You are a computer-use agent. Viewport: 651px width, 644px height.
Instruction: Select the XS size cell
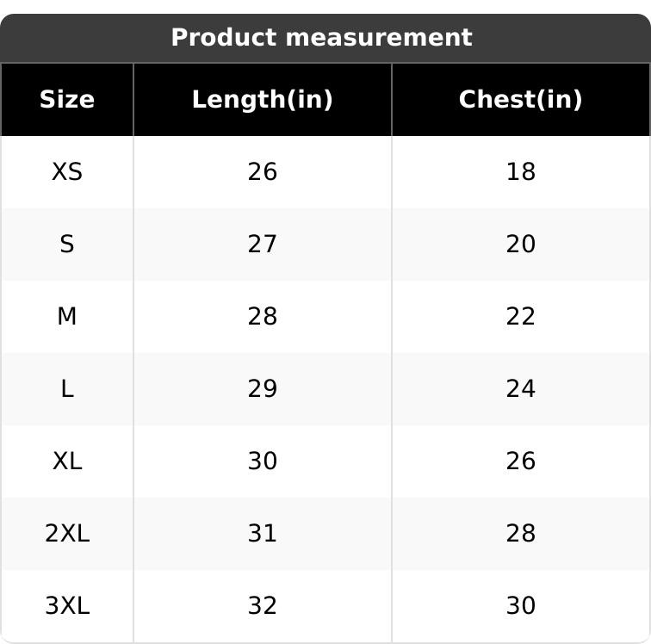[67, 172]
